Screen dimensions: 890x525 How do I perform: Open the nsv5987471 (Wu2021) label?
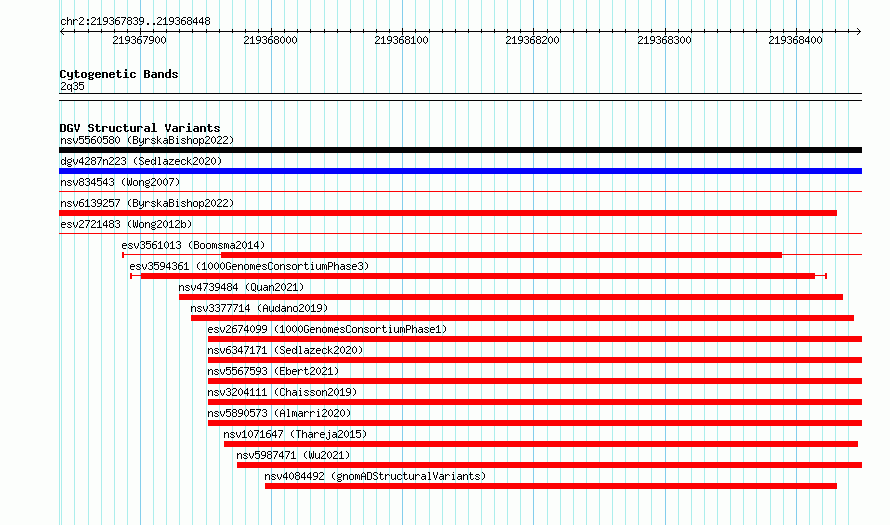[x=293, y=455]
